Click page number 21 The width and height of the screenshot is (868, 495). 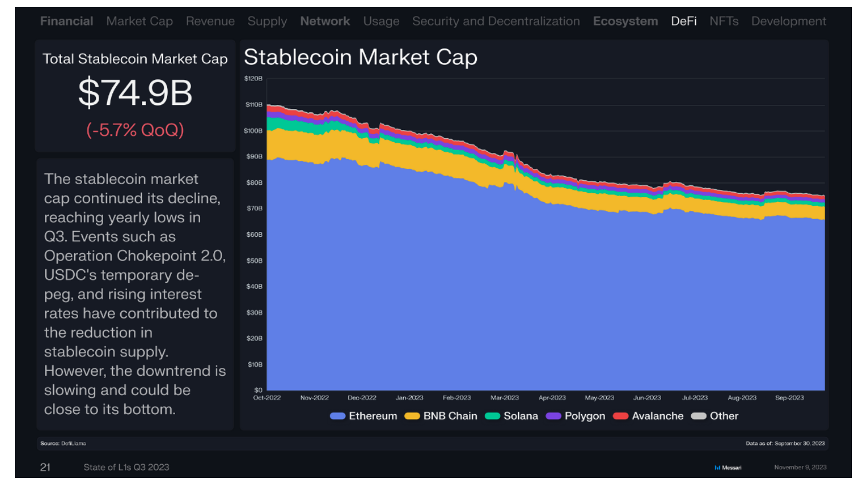(x=45, y=467)
